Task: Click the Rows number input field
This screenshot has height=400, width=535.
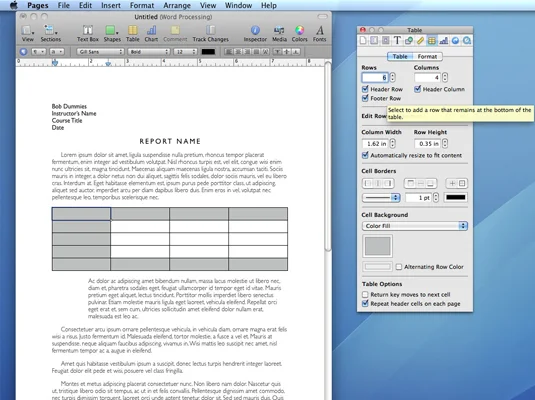Action: tap(375, 77)
